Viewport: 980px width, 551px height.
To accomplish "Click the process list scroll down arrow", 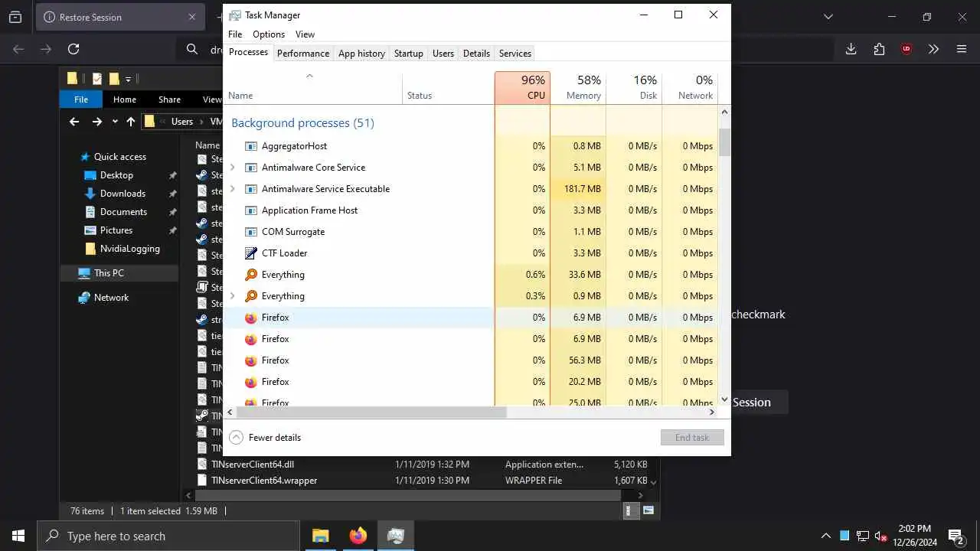I will pos(724,399).
